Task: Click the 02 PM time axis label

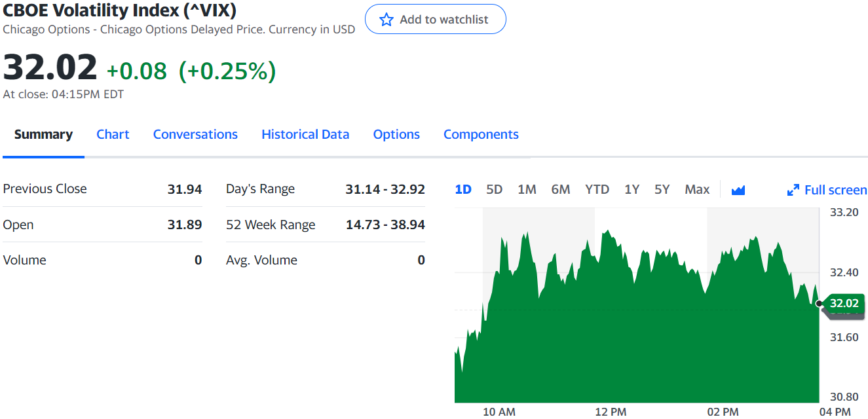Action: coord(723,412)
